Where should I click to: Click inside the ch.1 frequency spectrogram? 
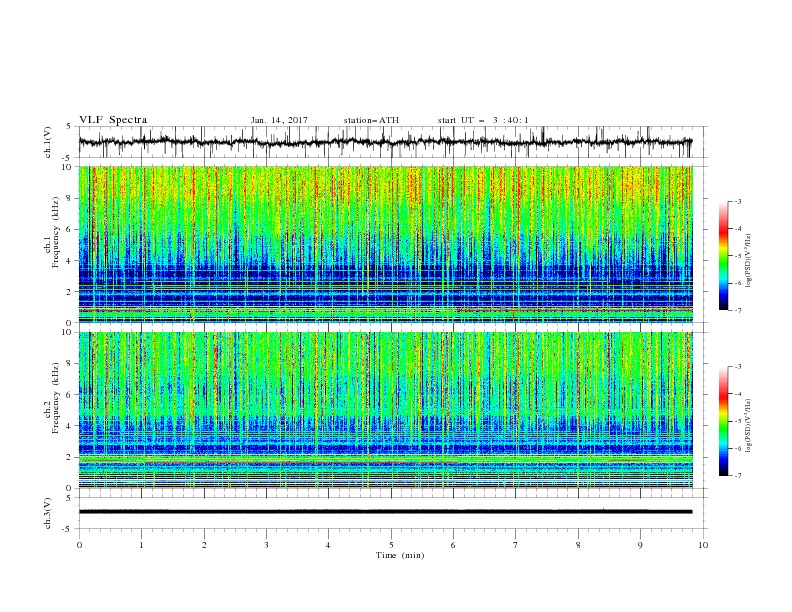point(386,244)
